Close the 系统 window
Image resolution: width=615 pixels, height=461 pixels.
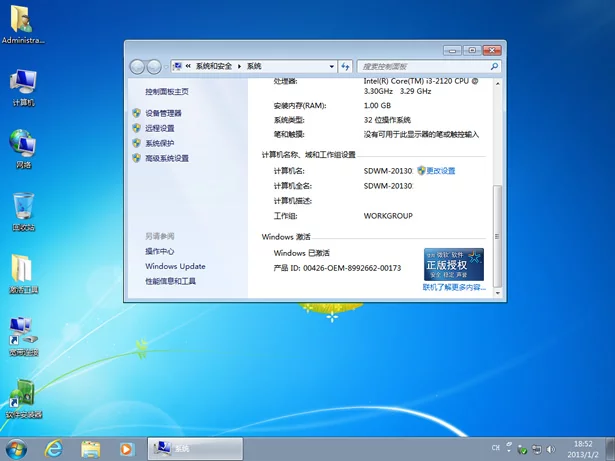[492, 50]
